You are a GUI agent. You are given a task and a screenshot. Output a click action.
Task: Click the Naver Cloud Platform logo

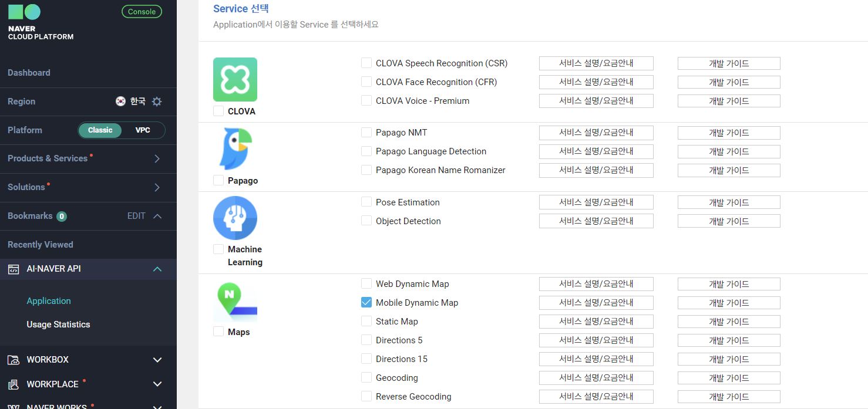click(41, 22)
